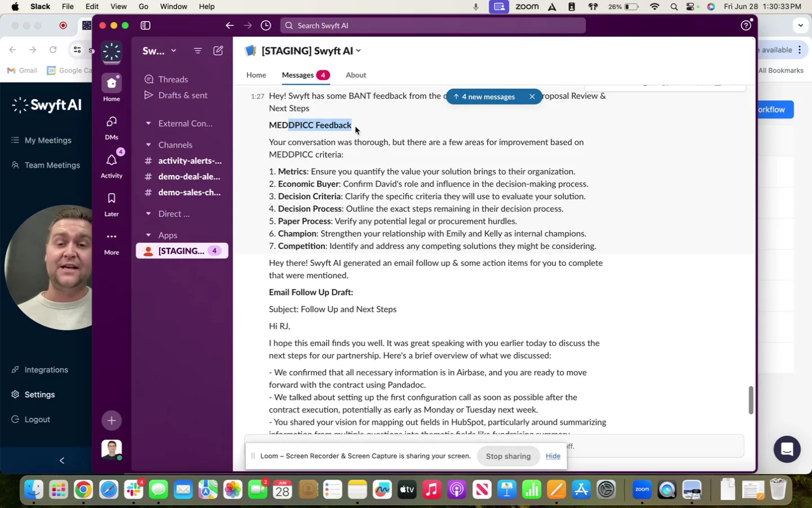
Task: Switch to the About tab
Action: [x=356, y=75]
